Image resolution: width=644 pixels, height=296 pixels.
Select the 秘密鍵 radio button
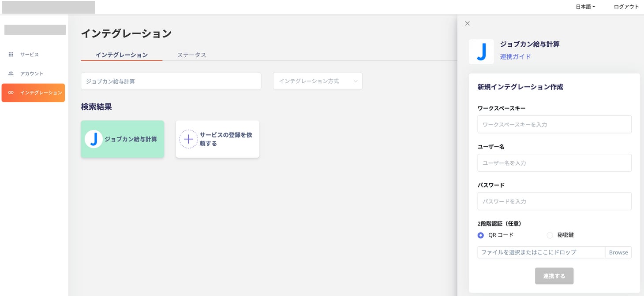point(550,235)
